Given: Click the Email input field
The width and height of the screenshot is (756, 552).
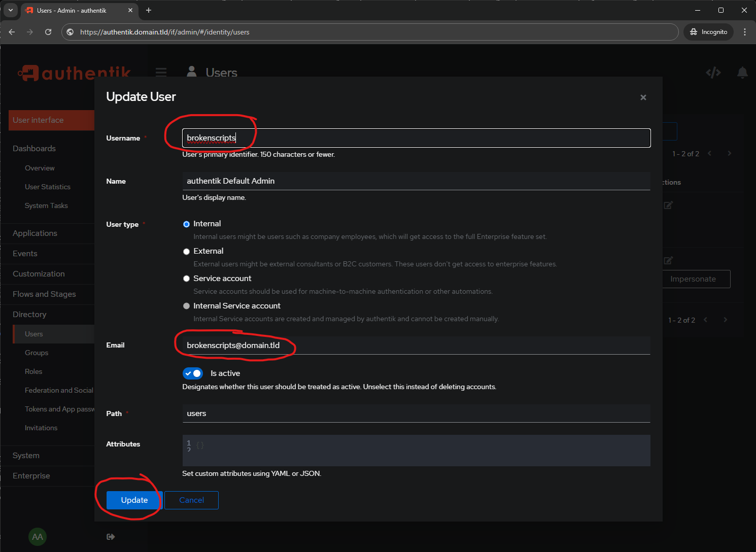Looking at the screenshot, I should [416, 346].
